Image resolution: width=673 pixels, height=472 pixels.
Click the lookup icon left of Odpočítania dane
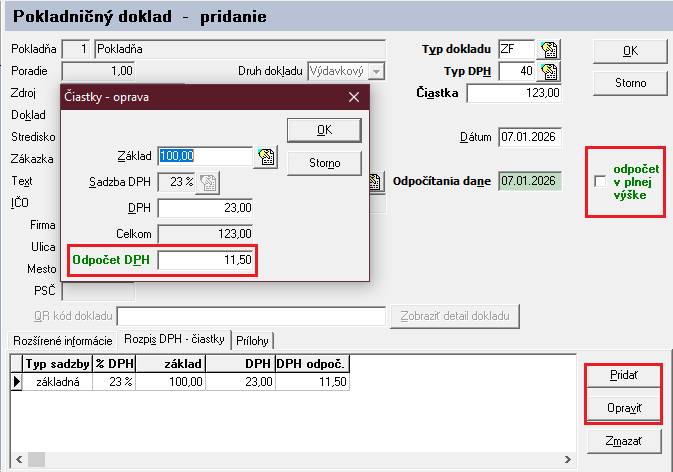[x=376, y=181]
